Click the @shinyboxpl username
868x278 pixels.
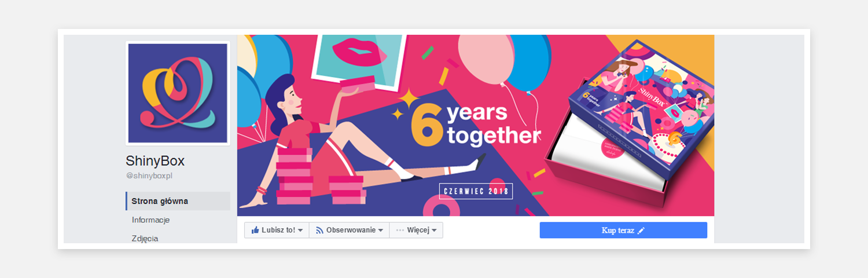(x=149, y=175)
